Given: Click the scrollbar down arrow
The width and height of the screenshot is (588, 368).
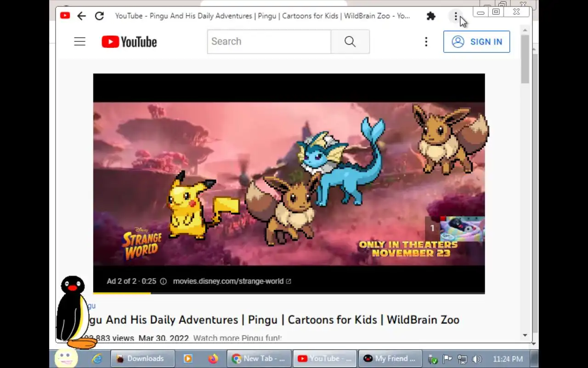Looking at the screenshot, I should click(x=525, y=335).
